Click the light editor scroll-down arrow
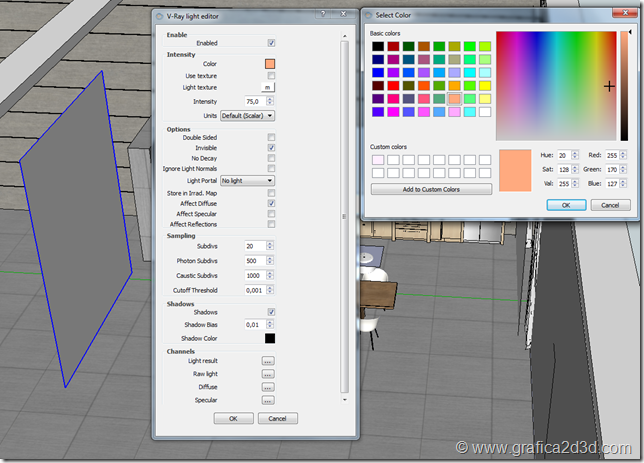The width and height of the screenshot is (644, 463). click(345, 400)
